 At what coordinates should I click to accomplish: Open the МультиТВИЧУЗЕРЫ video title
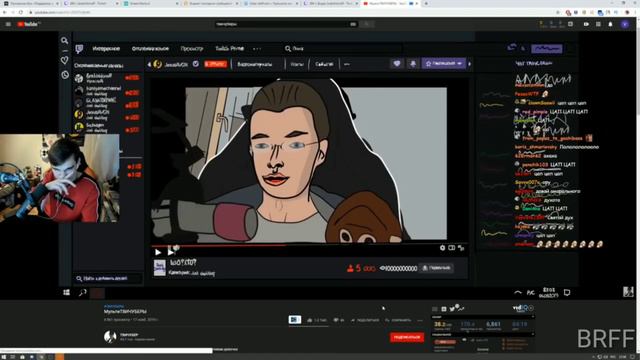coord(125,311)
